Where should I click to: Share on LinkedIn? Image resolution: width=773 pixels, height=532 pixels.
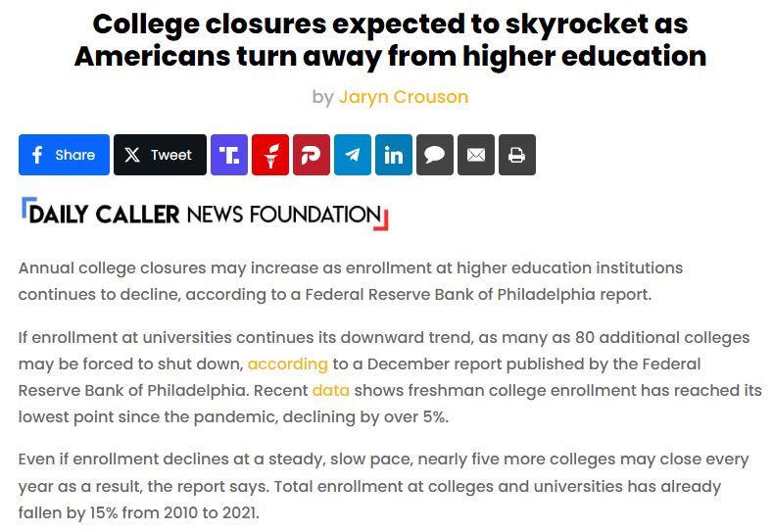click(x=394, y=155)
